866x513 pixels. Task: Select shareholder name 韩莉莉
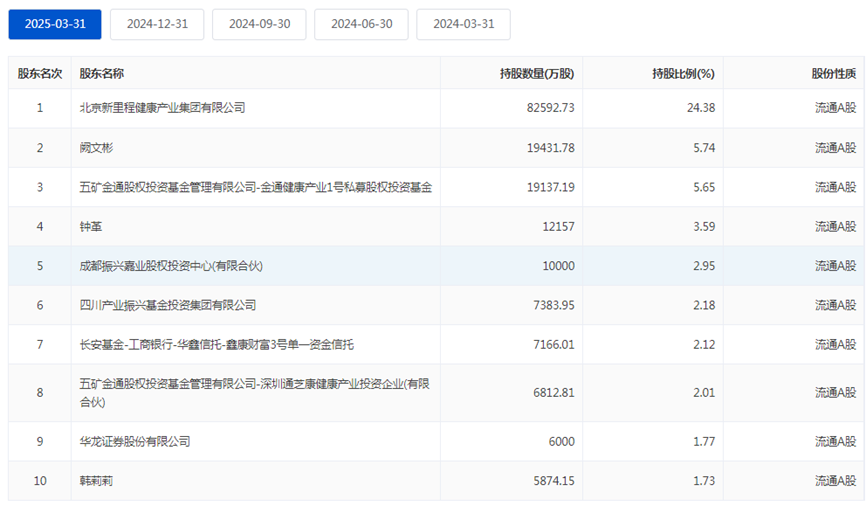pos(96,481)
